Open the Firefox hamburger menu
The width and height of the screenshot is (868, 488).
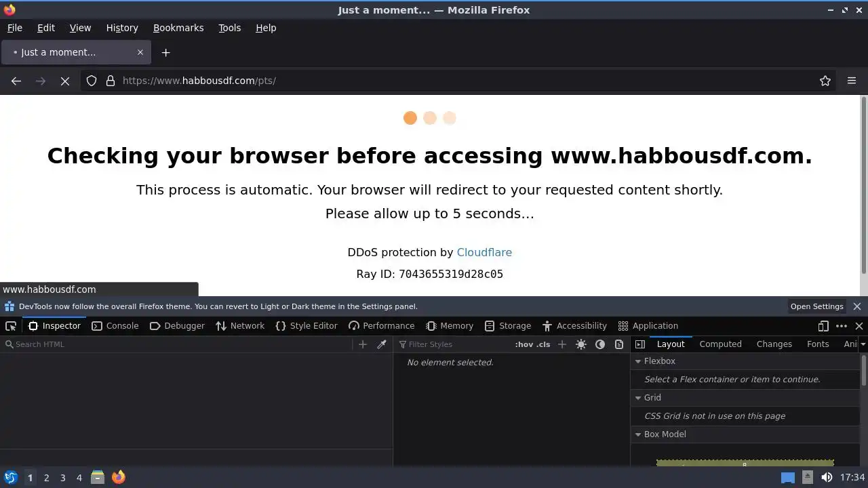coord(852,81)
